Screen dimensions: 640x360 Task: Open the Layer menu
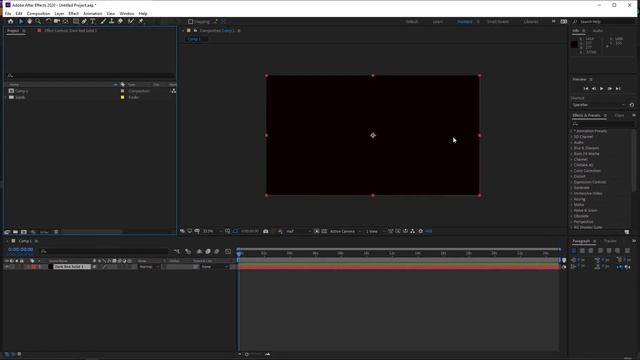[59, 13]
